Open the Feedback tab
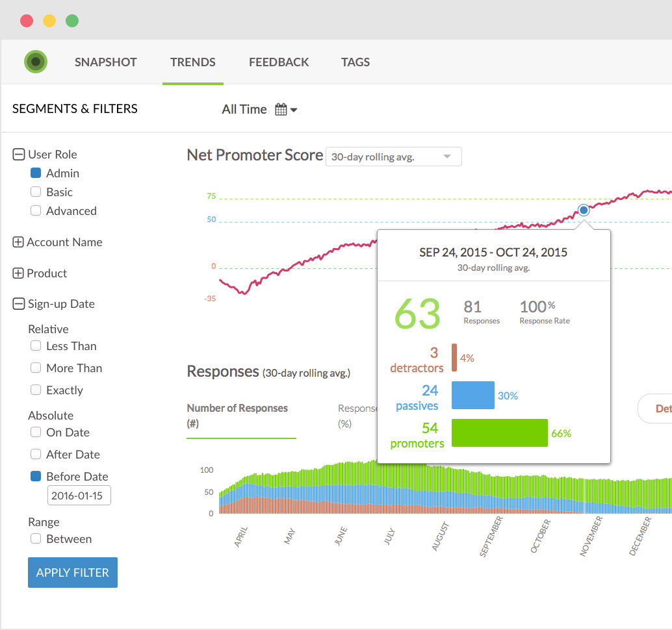Viewport: 672px width, 630px height. (x=279, y=62)
